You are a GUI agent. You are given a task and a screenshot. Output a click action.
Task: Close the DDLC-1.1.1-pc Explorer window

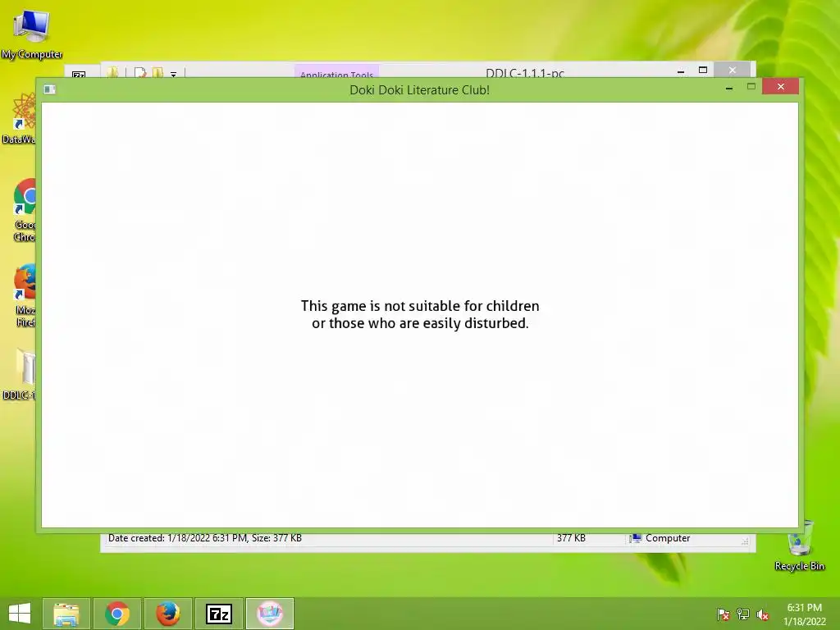(x=733, y=71)
